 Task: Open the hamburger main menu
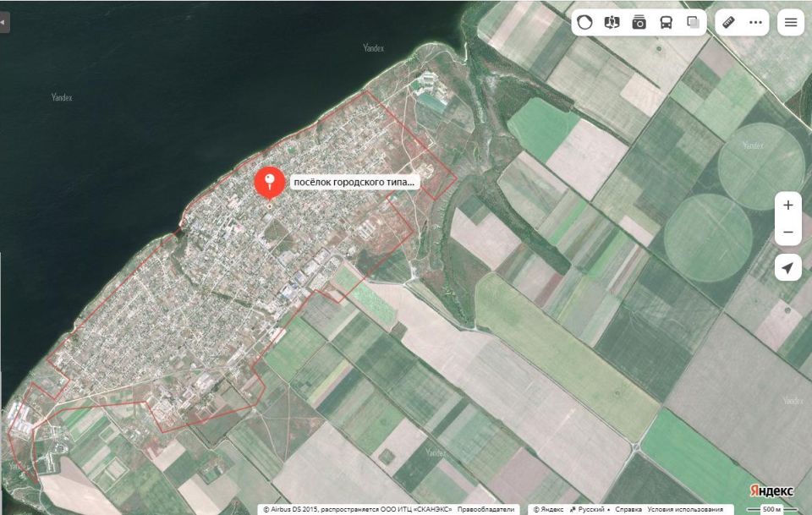coord(791,22)
